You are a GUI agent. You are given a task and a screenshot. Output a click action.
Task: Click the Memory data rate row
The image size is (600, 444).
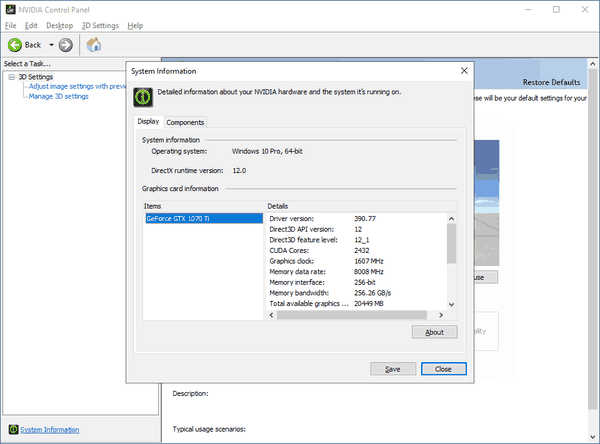356,272
